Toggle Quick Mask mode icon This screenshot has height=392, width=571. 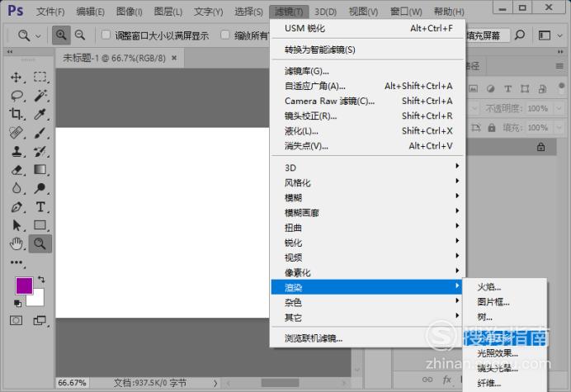16,320
